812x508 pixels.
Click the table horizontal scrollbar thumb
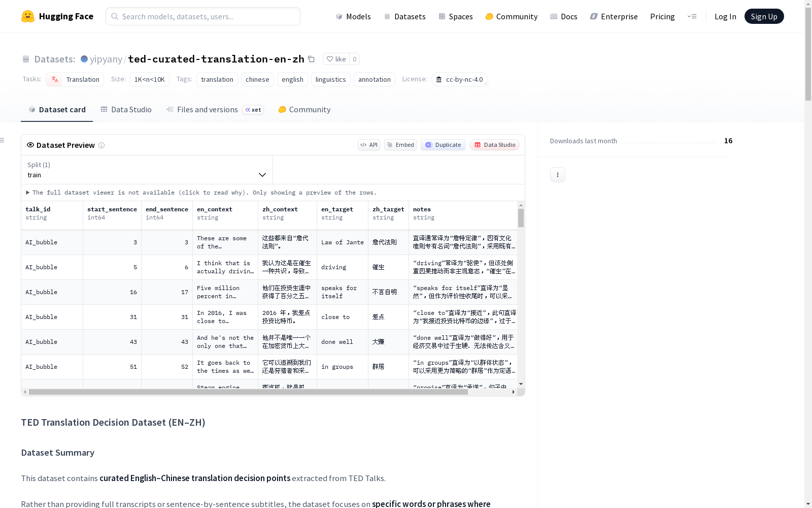click(248, 392)
